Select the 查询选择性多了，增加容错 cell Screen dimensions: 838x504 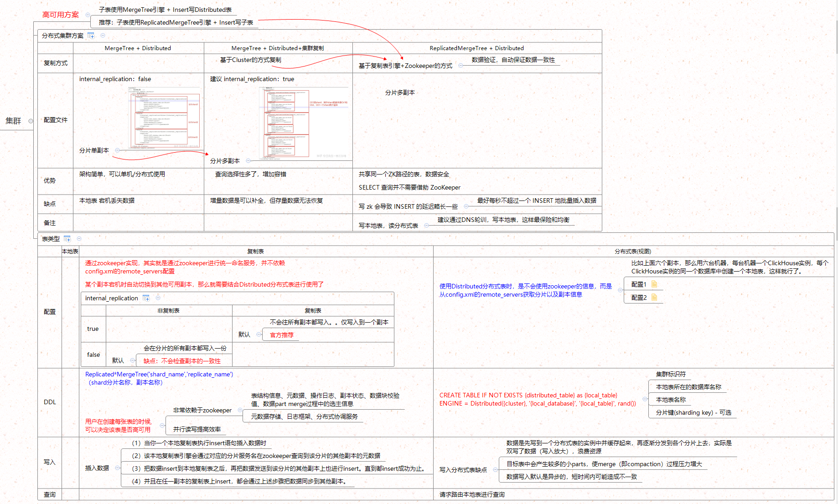[x=251, y=175]
